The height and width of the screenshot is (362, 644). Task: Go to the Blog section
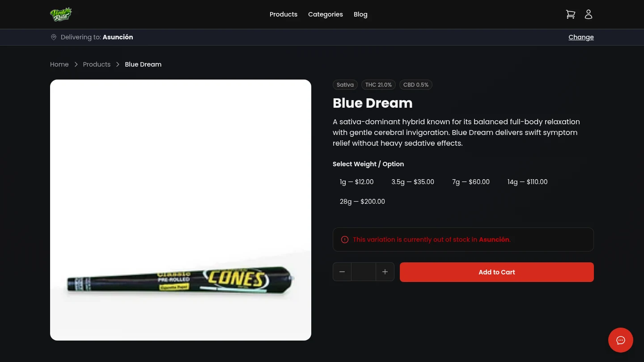coord(360,14)
